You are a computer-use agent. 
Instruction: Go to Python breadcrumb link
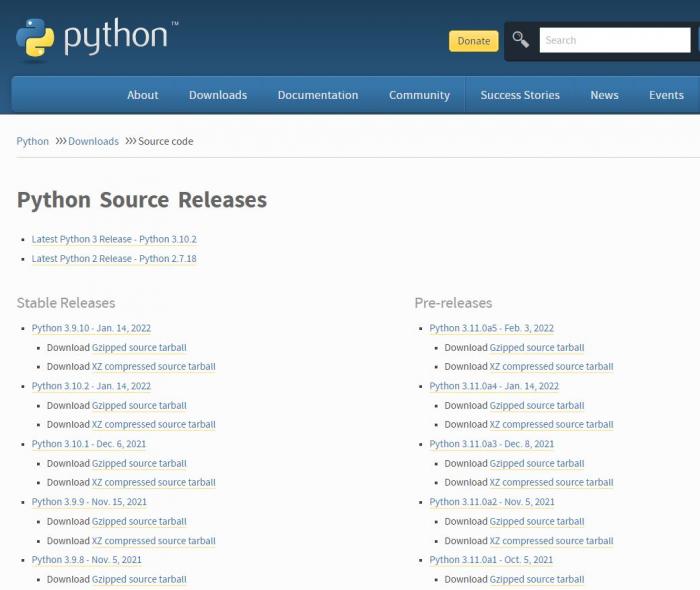[x=33, y=141]
